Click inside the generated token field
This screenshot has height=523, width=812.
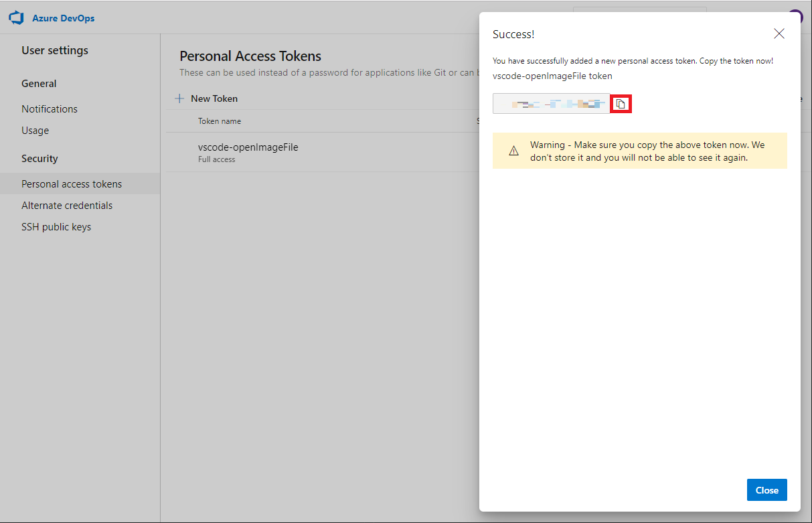551,104
